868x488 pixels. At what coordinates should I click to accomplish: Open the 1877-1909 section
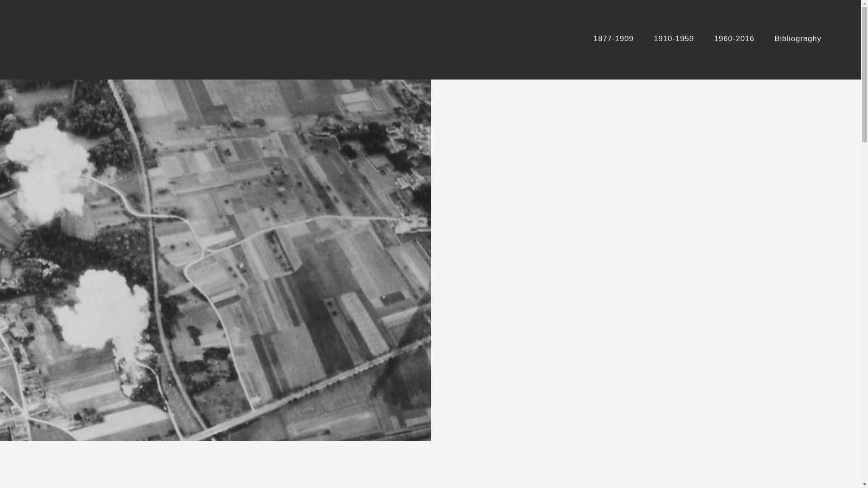[613, 39]
